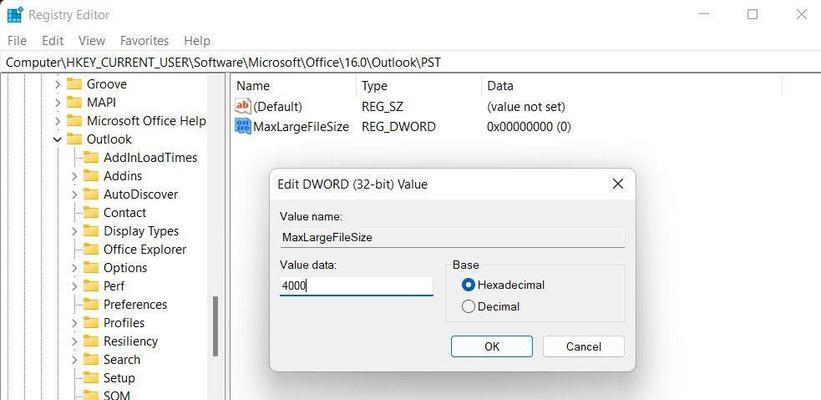Click the Resiliency folder icon
This screenshot has width=821, height=400.
(x=91, y=341)
